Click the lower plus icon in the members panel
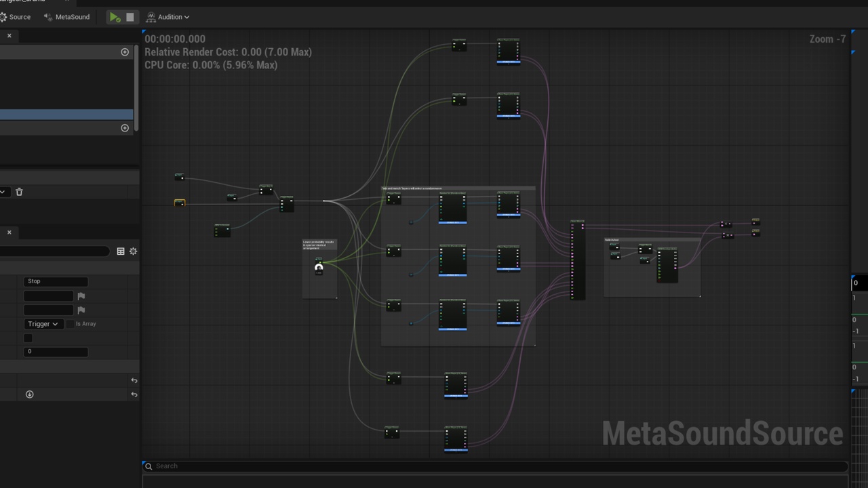The width and height of the screenshot is (868, 488). pyautogui.click(x=125, y=128)
